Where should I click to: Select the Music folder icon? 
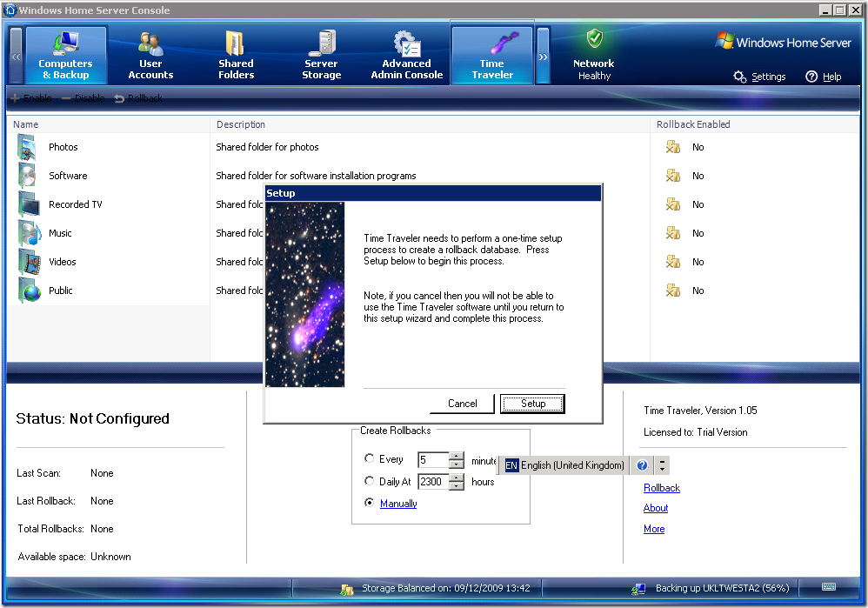tap(29, 233)
